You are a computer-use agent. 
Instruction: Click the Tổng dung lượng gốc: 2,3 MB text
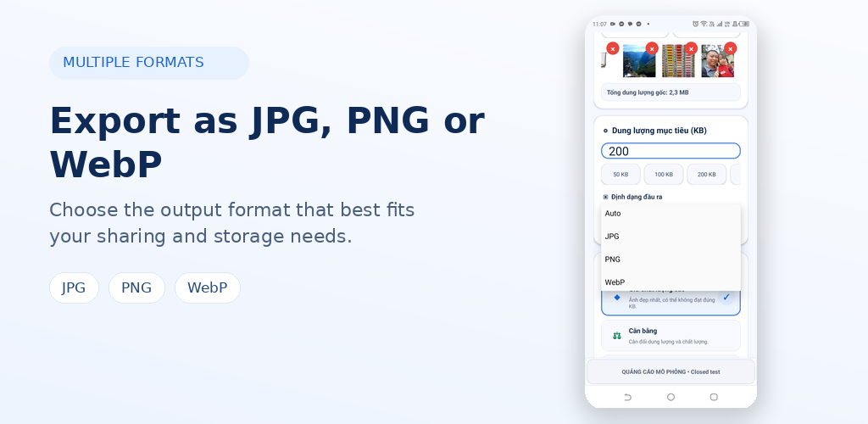click(648, 92)
